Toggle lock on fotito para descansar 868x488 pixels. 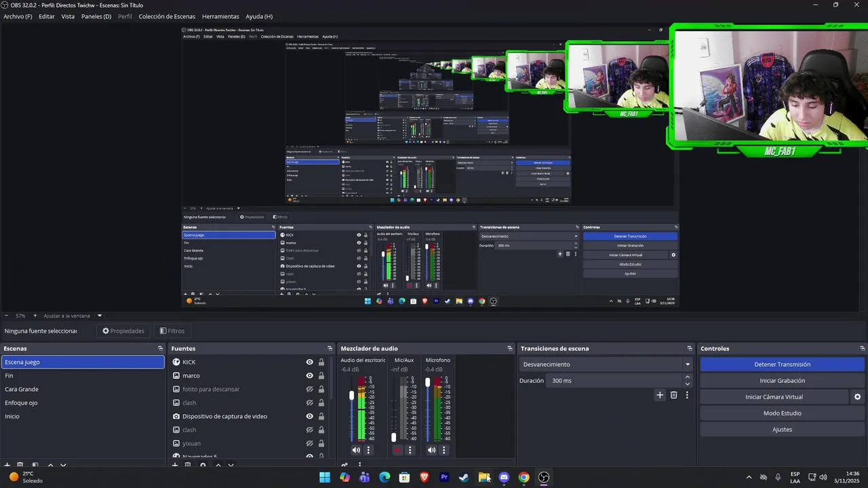(321, 389)
